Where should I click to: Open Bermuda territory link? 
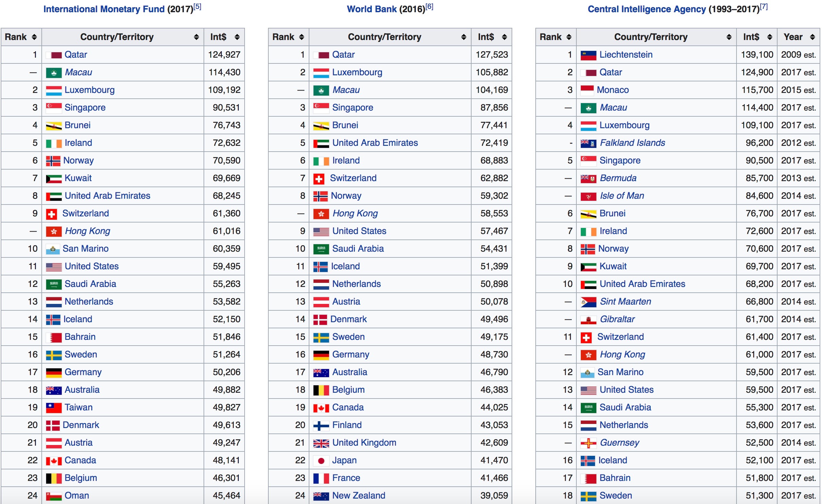pyautogui.click(x=618, y=178)
